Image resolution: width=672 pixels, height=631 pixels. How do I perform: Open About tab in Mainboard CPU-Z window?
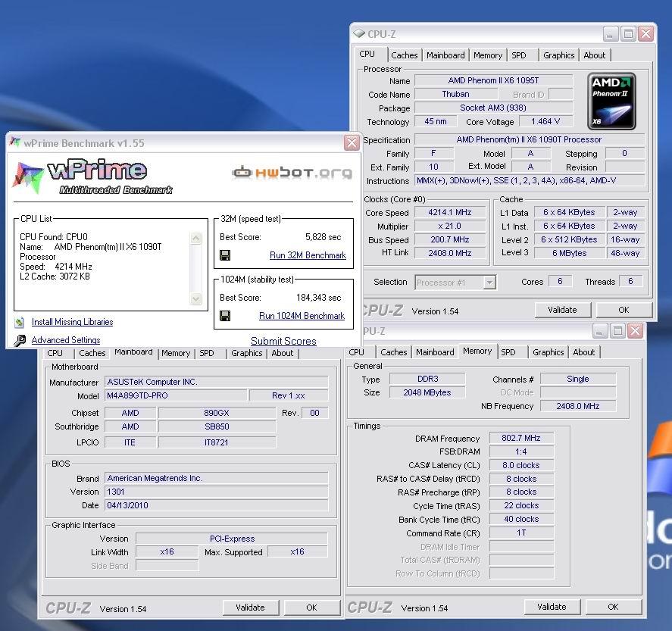coord(283,353)
